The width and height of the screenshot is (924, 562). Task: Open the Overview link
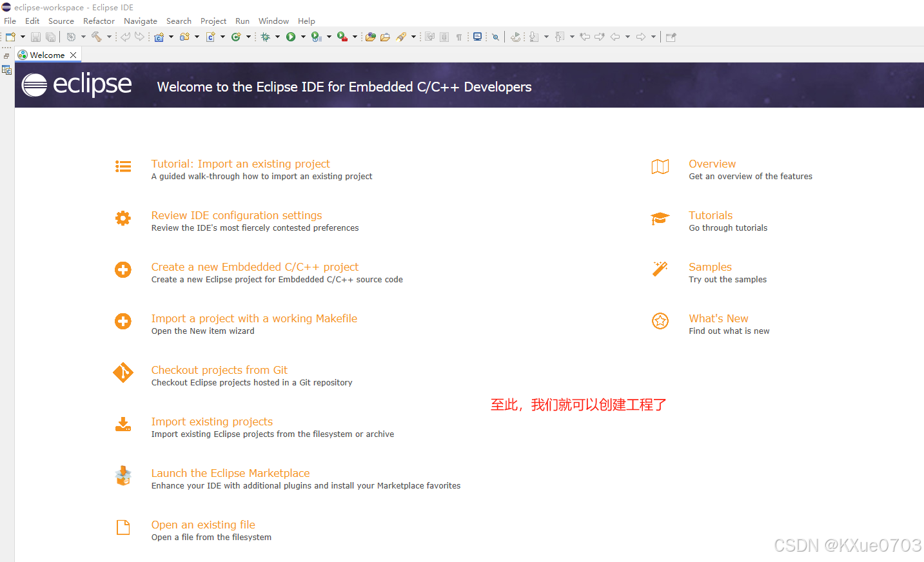712,164
